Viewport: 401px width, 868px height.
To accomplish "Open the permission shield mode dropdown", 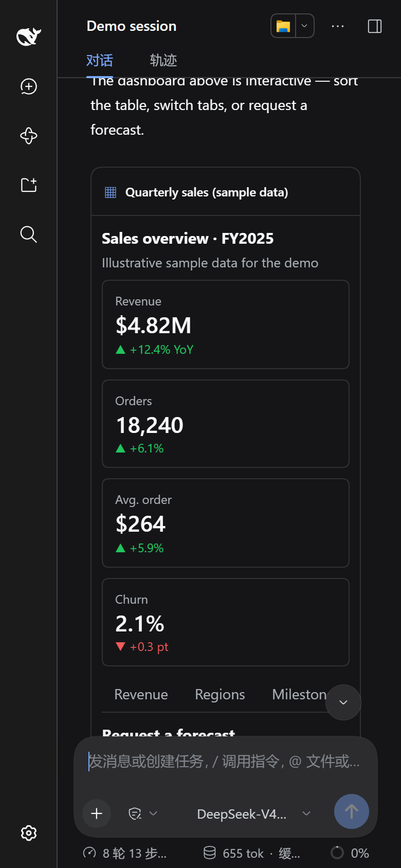I will [x=143, y=813].
